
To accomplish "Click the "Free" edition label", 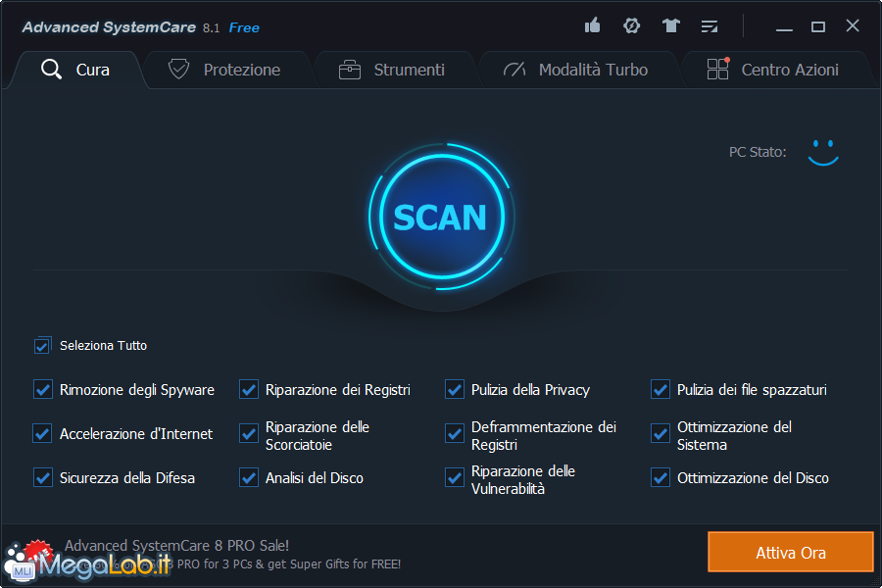I will (244, 27).
